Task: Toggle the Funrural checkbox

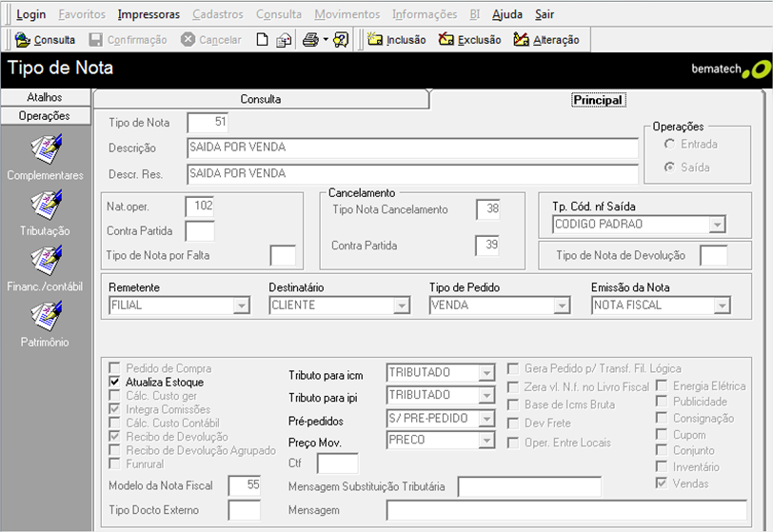Action: (114, 463)
